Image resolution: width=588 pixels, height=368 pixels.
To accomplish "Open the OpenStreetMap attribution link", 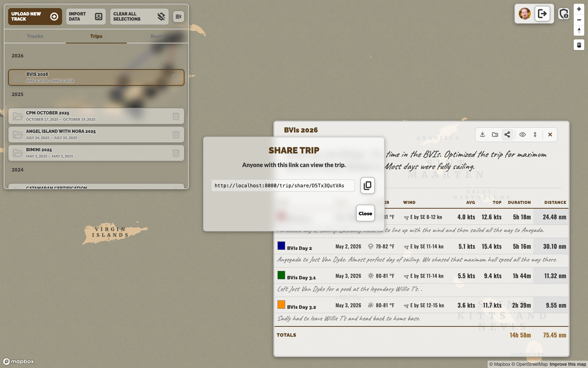I will pyautogui.click(x=530, y=364).
